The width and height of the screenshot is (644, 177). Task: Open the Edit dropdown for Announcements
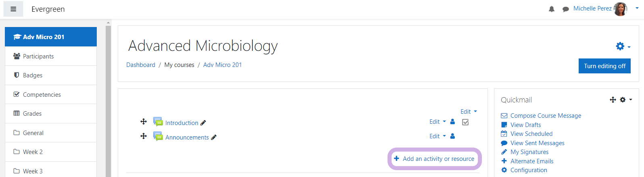438,136
